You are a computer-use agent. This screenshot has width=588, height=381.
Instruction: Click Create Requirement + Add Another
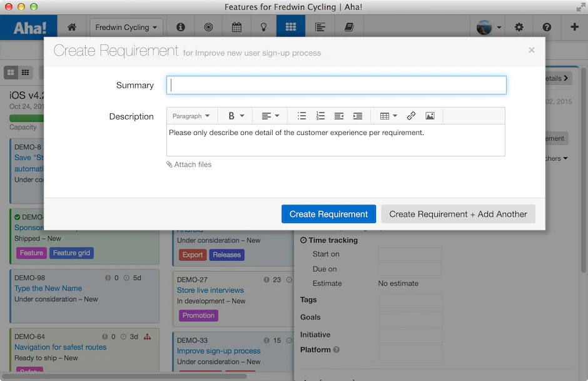[x=458, y=214]
